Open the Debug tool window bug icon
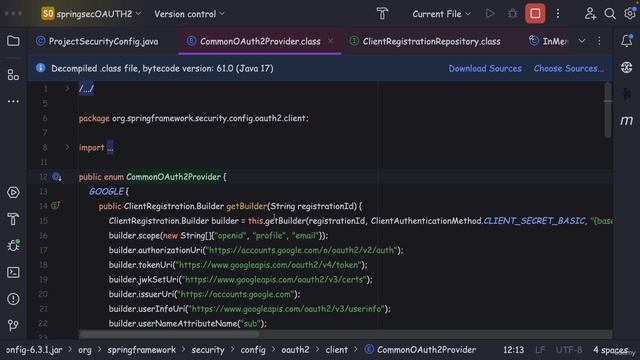The width and height of the screenshot is (640, 360). click(x=13, y=245)
